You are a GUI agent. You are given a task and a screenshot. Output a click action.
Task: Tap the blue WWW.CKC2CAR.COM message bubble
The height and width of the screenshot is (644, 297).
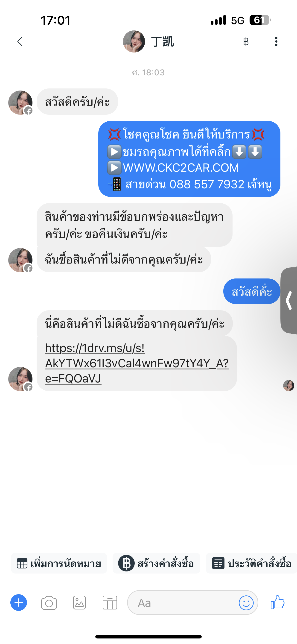pyautogui.click(x=189, y=159)
